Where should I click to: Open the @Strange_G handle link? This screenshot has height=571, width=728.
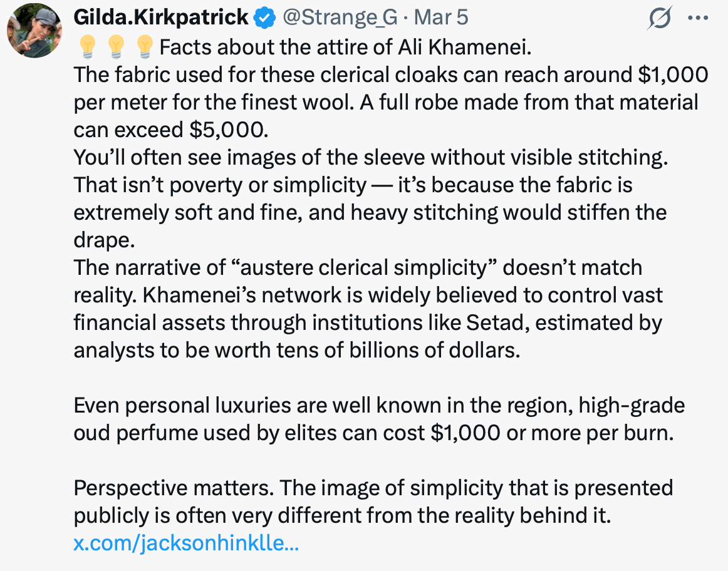[340, 18]
